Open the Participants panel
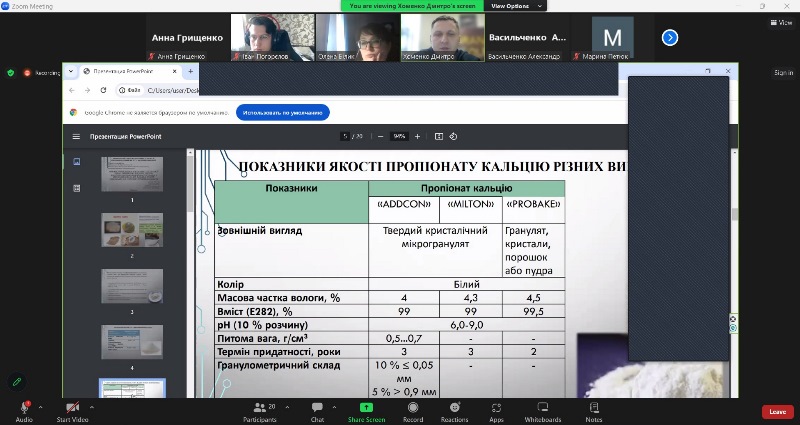The image size is (800, 425). coord(260,411)
